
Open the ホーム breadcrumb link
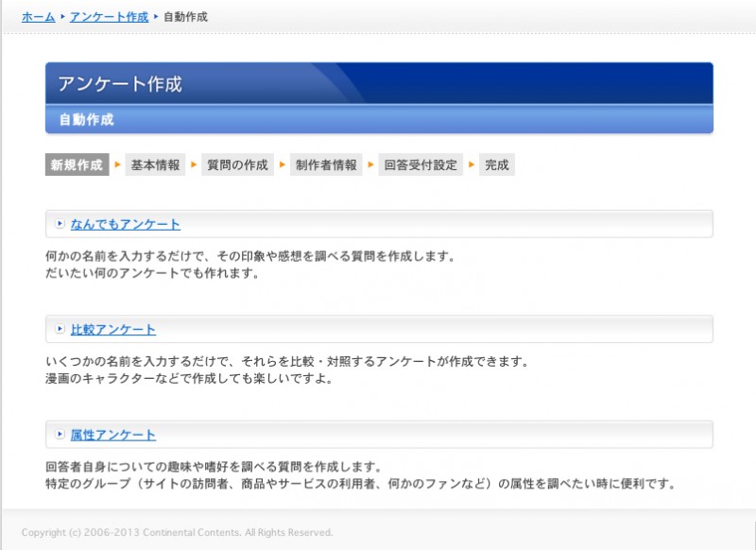(x=38, y=17)
